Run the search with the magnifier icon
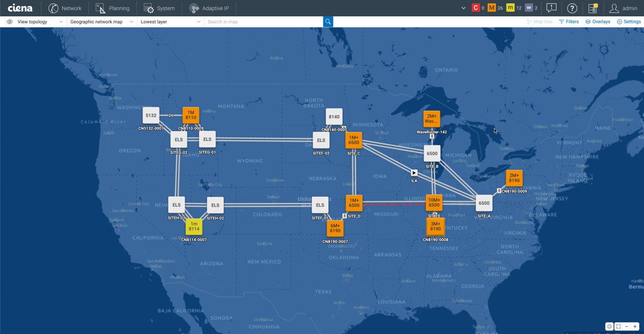 (x=328, y=22)
